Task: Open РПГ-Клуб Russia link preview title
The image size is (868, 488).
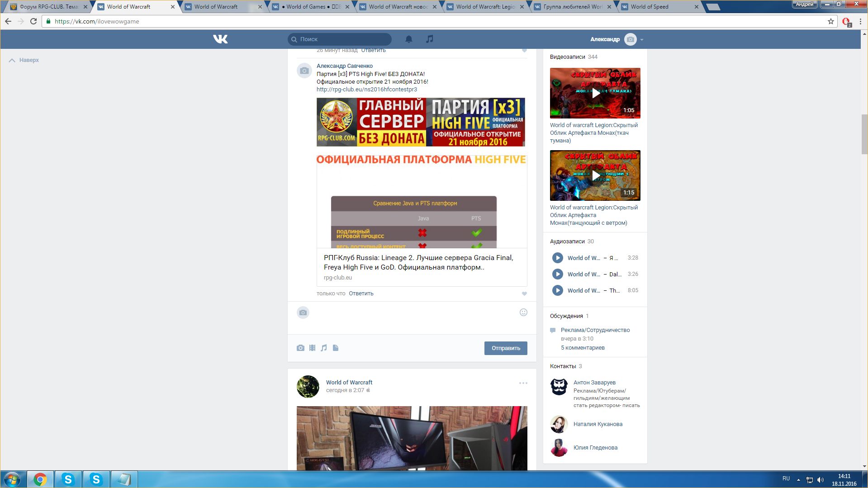Action: (418, 262)
